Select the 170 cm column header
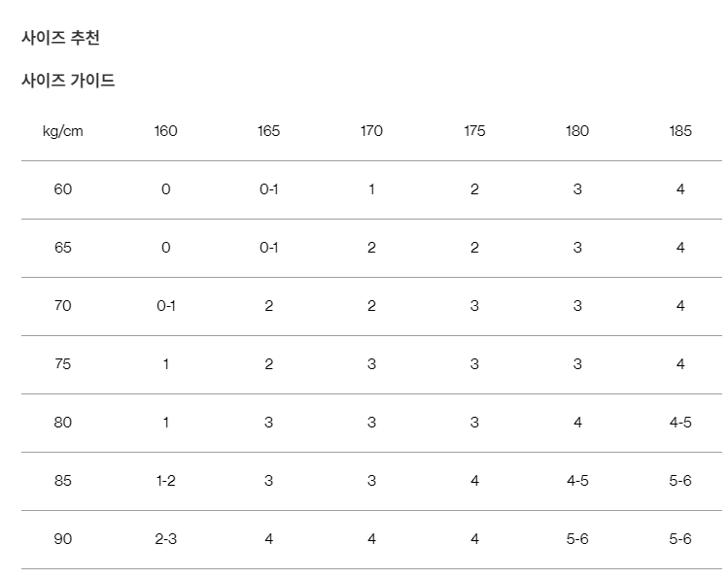The width and height of the screenshot is (728, 579). 371,131
